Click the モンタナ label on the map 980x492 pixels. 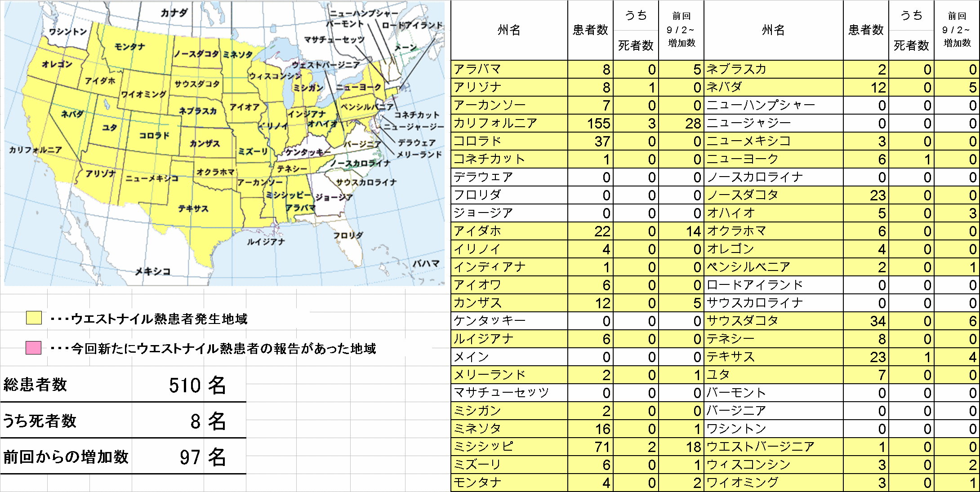pyautogui.click(x=129, y=46)
